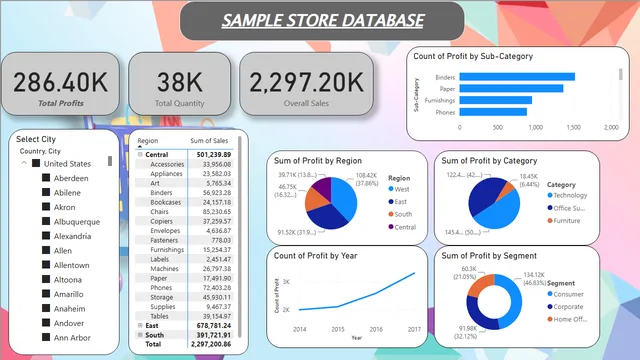Check the Albuquerque city checkbox
The height and width of the screenshot is (360, 640).
click(46, 221)
